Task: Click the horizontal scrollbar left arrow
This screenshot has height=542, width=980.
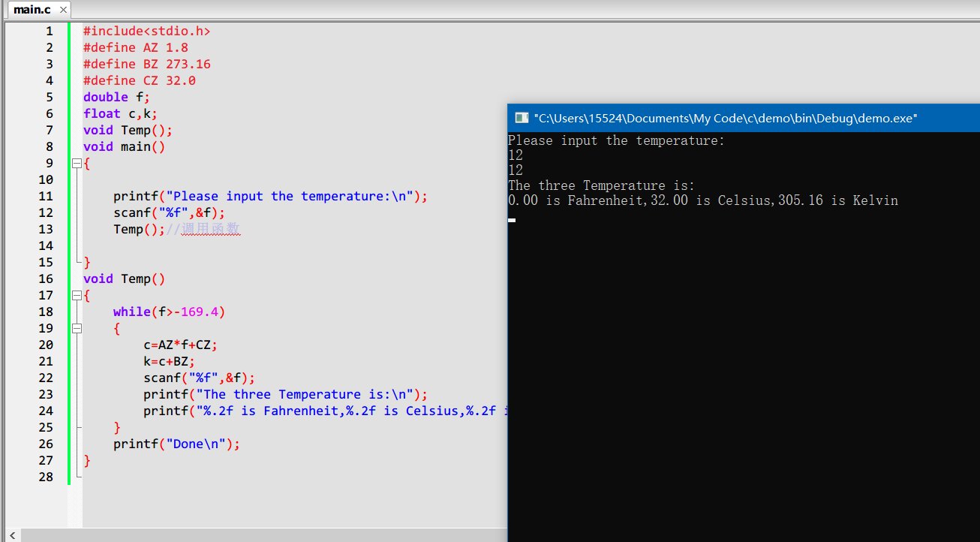Action: coord(11,534)
